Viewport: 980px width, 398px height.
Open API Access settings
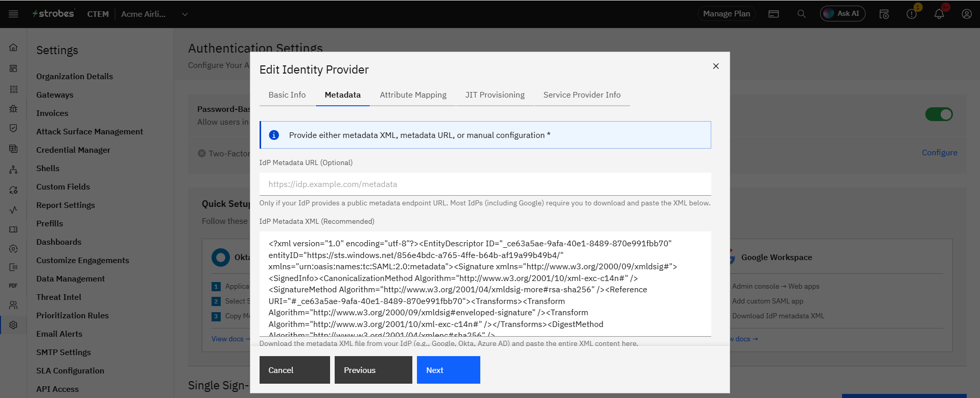[x=57, y=389]
